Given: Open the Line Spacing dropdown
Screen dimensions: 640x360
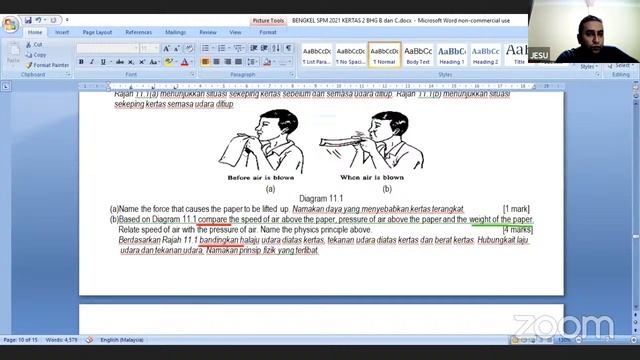Looking at the screenshot, I should (252, 62).
